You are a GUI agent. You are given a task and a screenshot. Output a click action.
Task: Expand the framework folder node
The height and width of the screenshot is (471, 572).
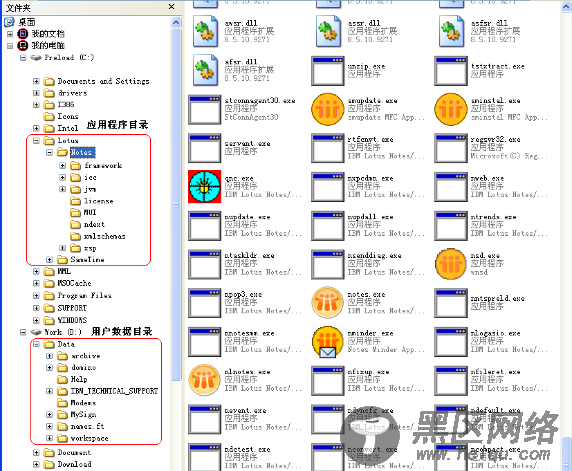point(63,166)
